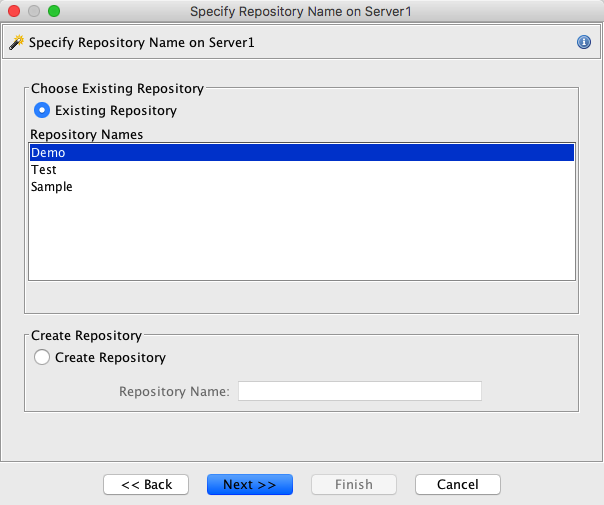Image resolution: width=604 pixels, height=505 pixels.
Task: Minimize the window using the yellow button
Action: 34,11
